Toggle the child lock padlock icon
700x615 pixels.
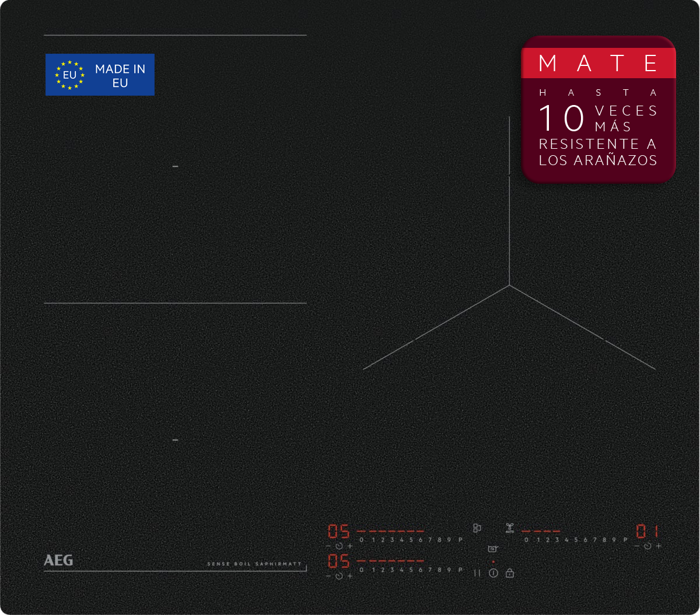pyautogui.click(x=510, y=573)
